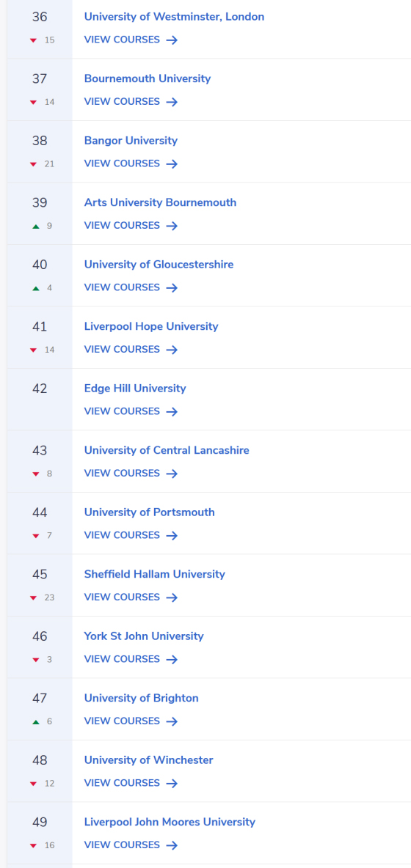411x868 pixels.
Task: View courses for University of Portsmouth
Action: [131, 535]
